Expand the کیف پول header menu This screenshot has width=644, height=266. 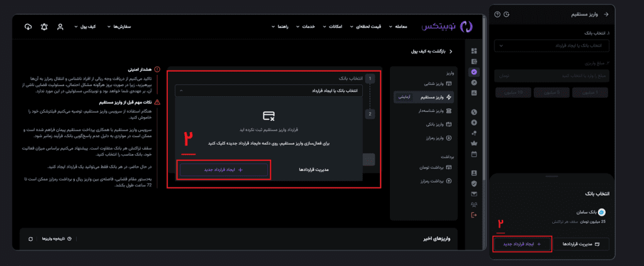click(87, 27)
